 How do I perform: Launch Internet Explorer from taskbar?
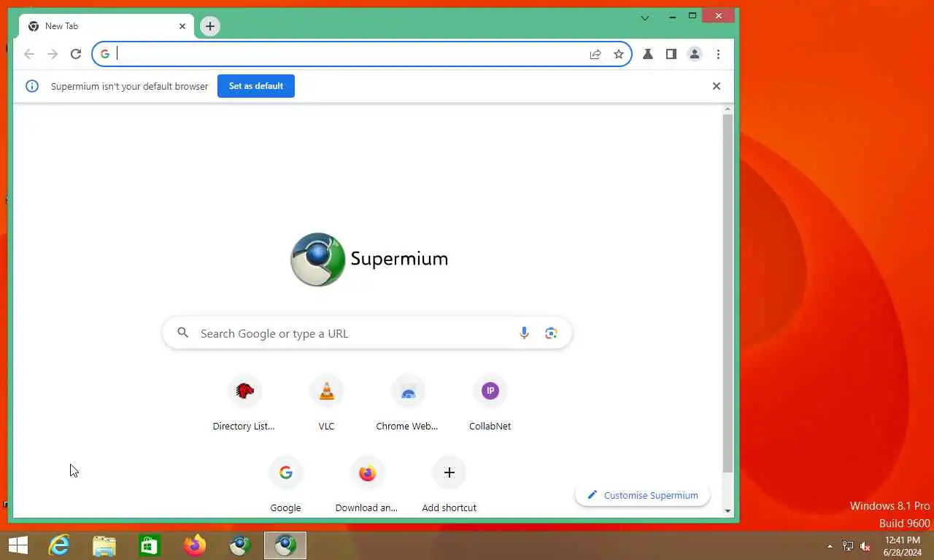pos(59,545)
